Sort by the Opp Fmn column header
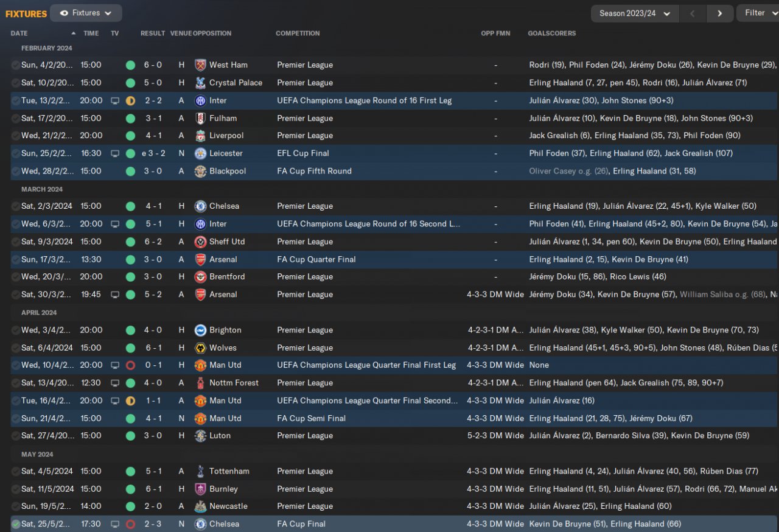Viewport: 779px width, 532px height. tap(495, 33)
